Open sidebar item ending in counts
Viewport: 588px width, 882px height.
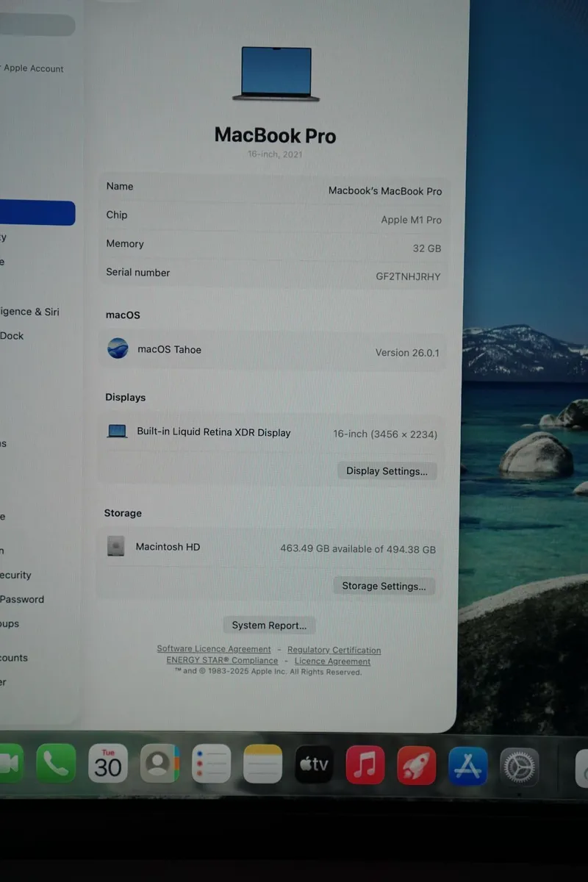point(14,659)
